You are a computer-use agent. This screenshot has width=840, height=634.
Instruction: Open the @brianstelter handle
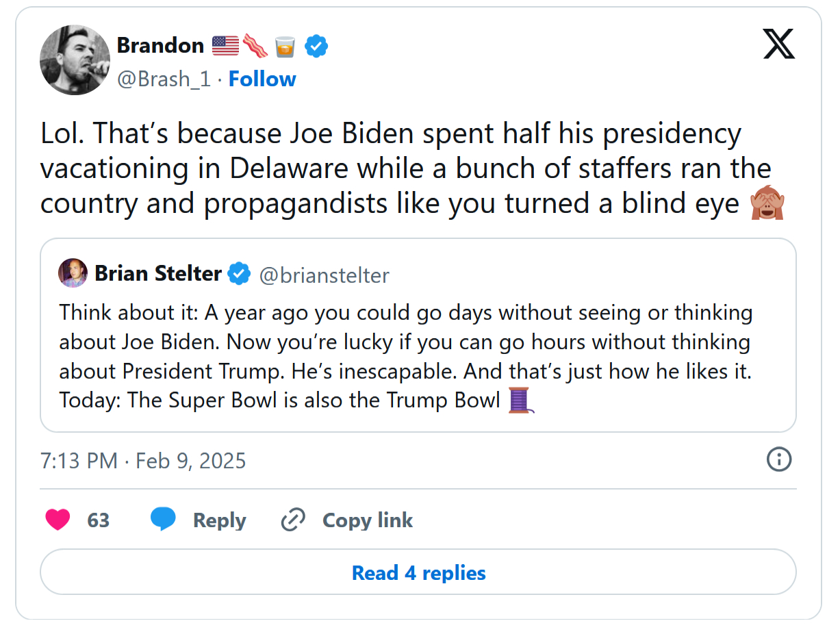click(x=324, y=275)
